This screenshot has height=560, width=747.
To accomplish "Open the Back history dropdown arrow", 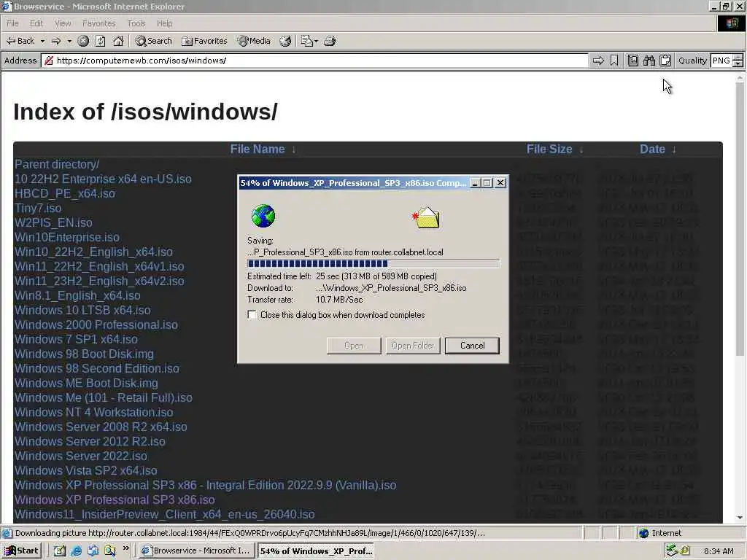I will pos(42,41).
